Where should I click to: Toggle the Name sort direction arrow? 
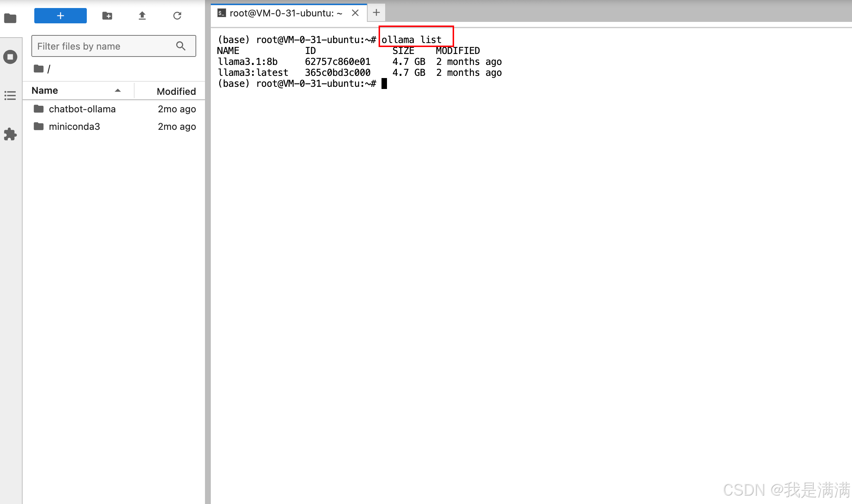pyautogui.click(x=117, y=90)
